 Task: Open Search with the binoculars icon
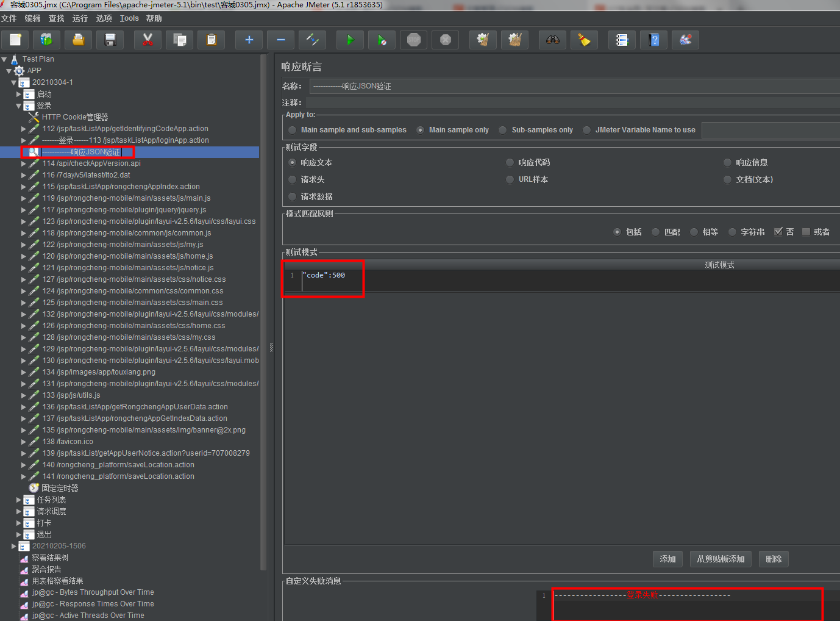[x=552, y=40]
